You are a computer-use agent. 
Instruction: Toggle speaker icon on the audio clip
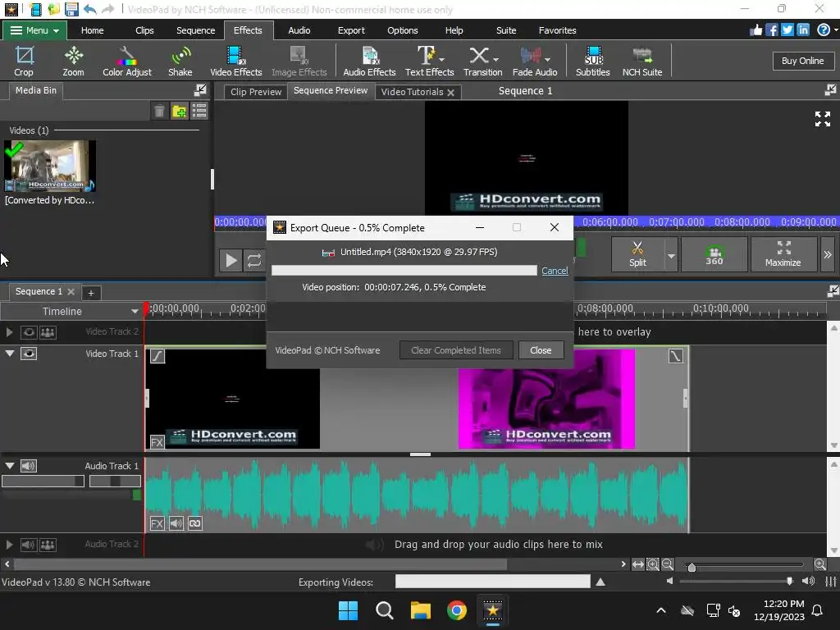(176, 523)
